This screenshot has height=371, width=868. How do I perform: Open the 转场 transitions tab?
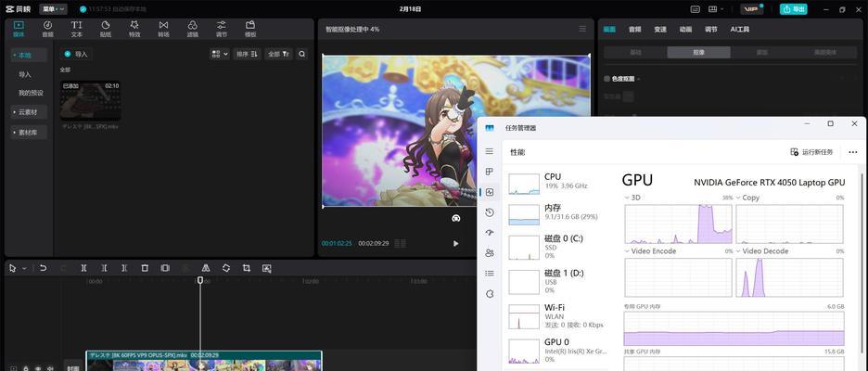163,29
